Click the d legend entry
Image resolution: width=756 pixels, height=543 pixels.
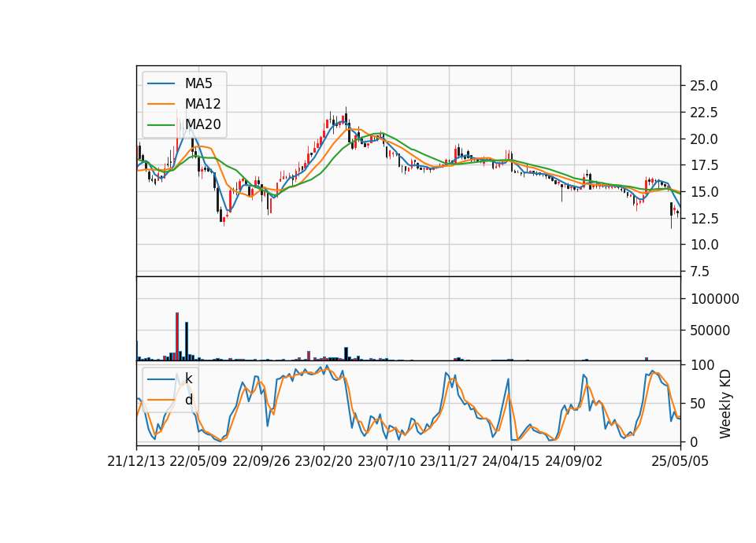tap(188, 400)
